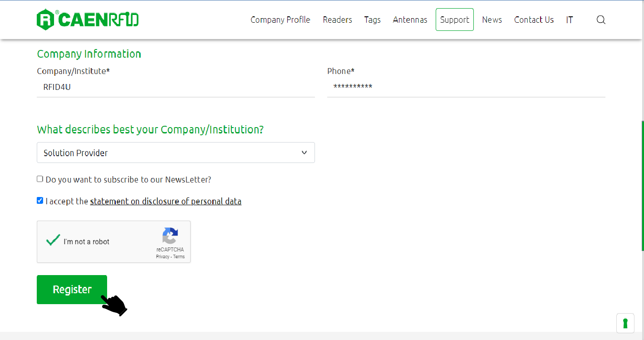644x340 pixels.
Task: Open the Tags menu item
Action: (372, 20)
